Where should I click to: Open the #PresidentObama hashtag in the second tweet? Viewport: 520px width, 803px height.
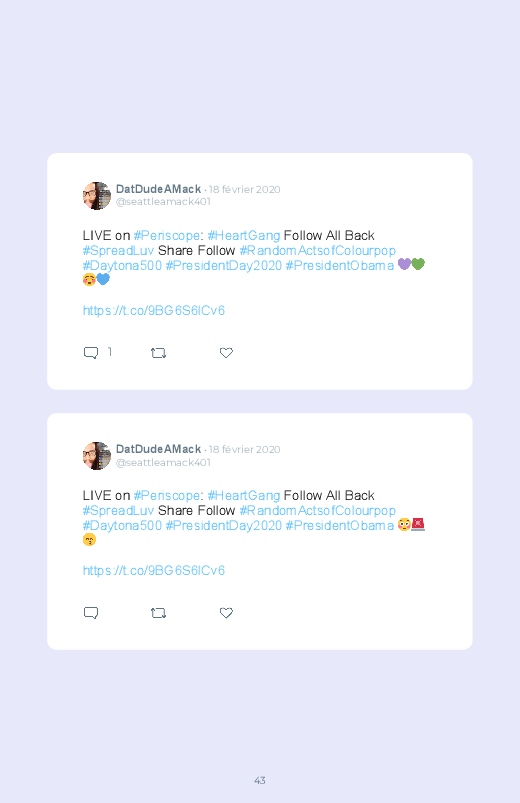tap(340, 525)
